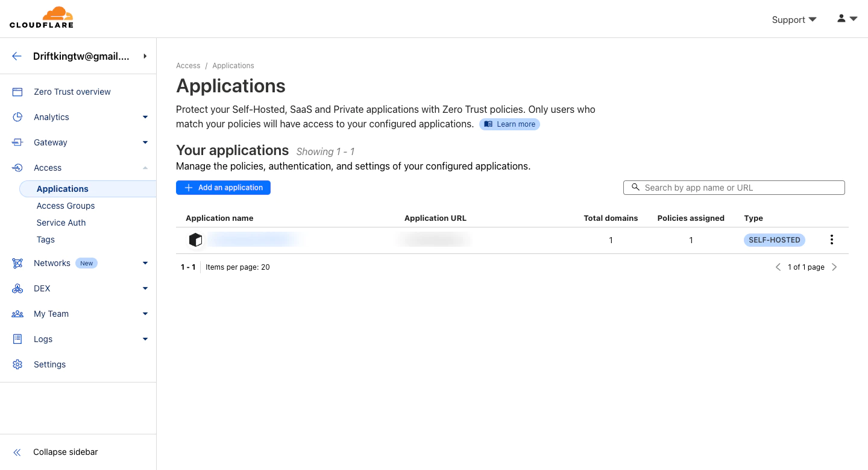The height and width of the screenshot is (470, 868).
Task: Click the SELF-HOSTED type badge
Action: [x=774, y=240]
